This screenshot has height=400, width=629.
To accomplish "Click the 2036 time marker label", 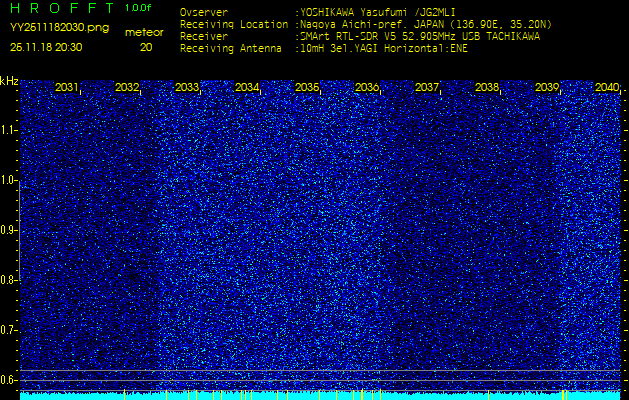I will [367, 87].
